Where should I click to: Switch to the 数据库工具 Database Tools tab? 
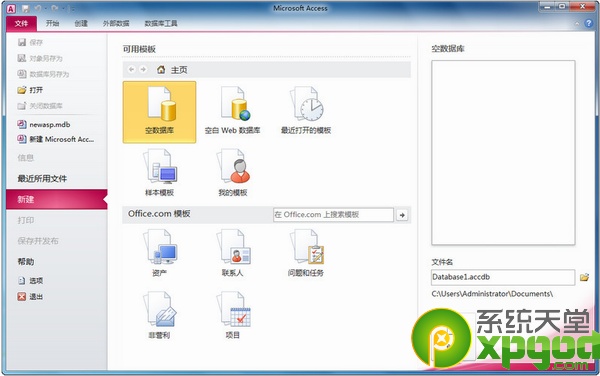coord(161,23)
